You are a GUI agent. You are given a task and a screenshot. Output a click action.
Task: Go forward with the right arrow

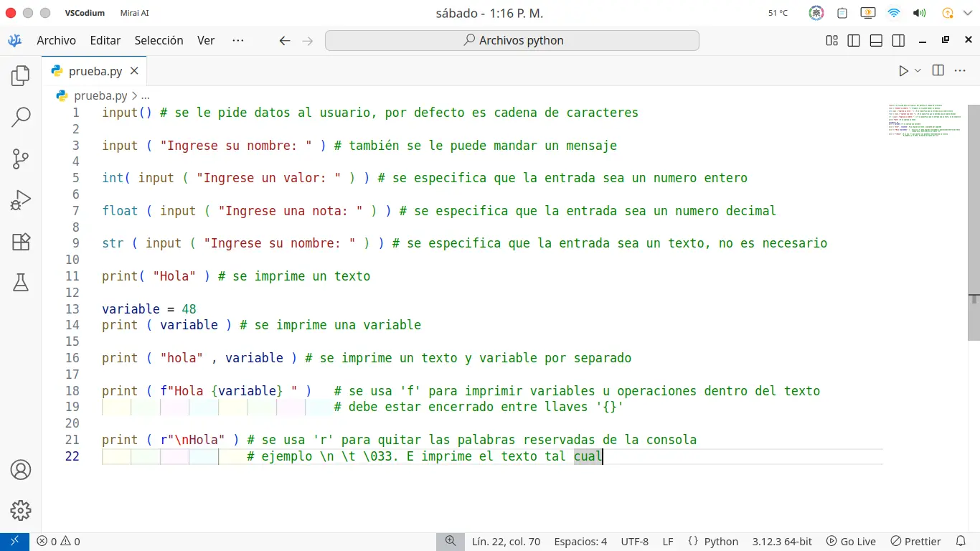[308, 41]
